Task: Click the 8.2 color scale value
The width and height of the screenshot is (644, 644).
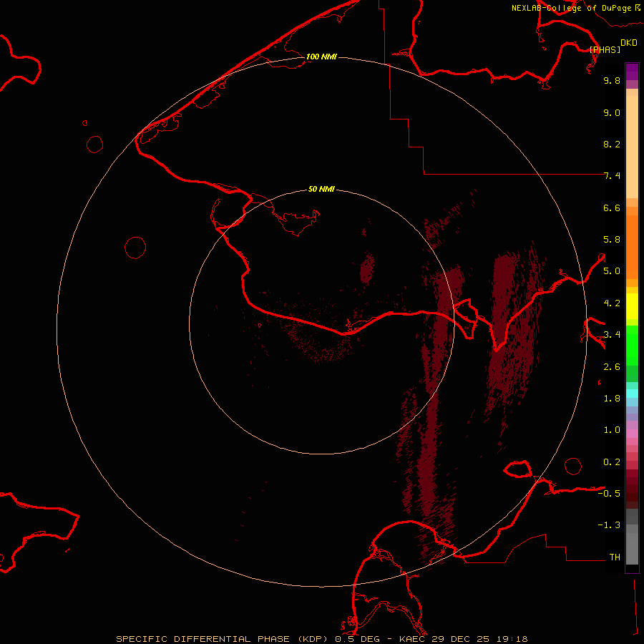Action: click(612, 144)
